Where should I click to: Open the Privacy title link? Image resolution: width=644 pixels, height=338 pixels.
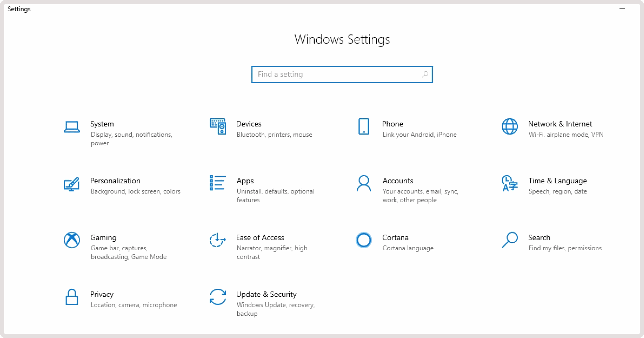[102, 294]
